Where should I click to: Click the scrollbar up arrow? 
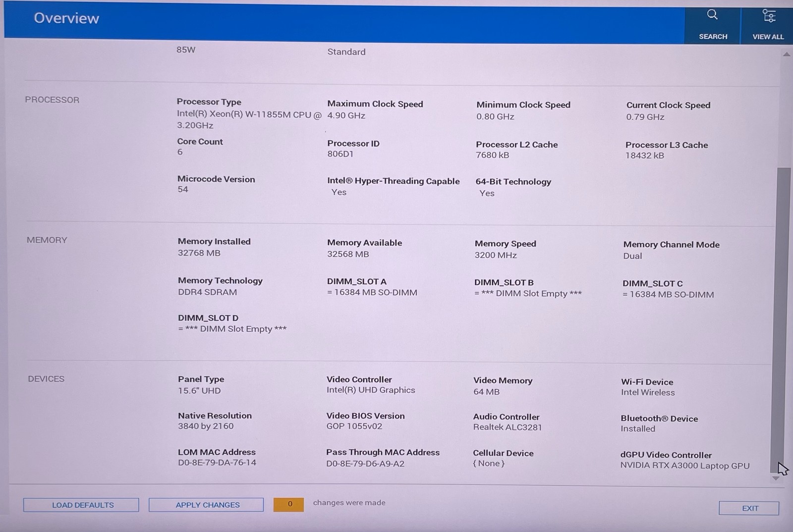pos(786,54)
